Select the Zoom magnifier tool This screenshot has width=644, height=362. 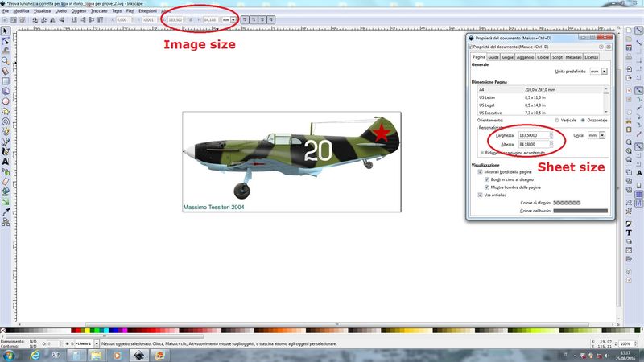click(6, 61)
